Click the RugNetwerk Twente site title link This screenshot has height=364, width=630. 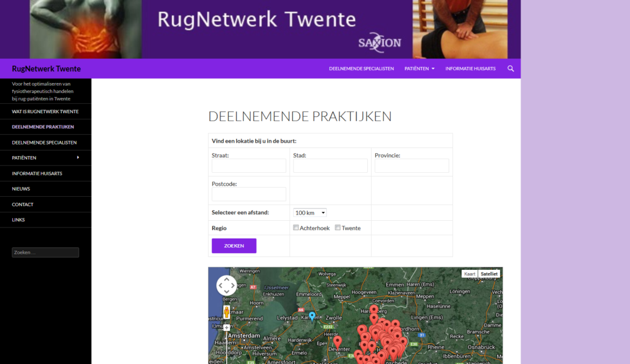[x=46, y=69]
